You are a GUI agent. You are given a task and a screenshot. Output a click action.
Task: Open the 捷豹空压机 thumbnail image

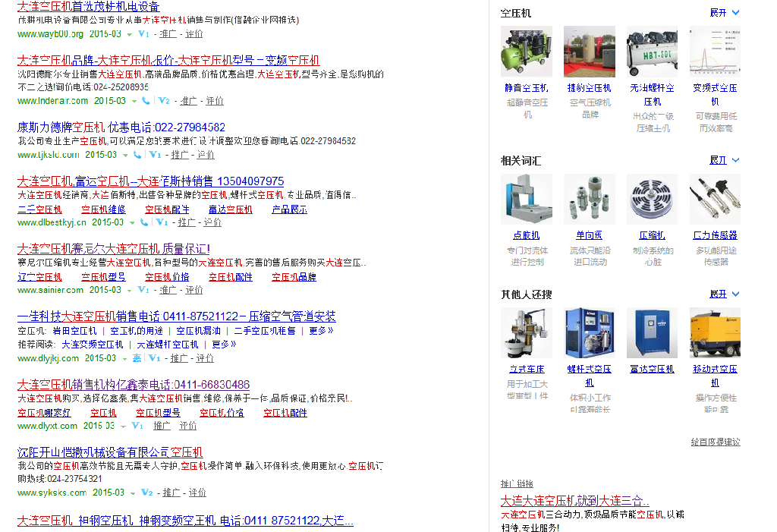point(589,52)
